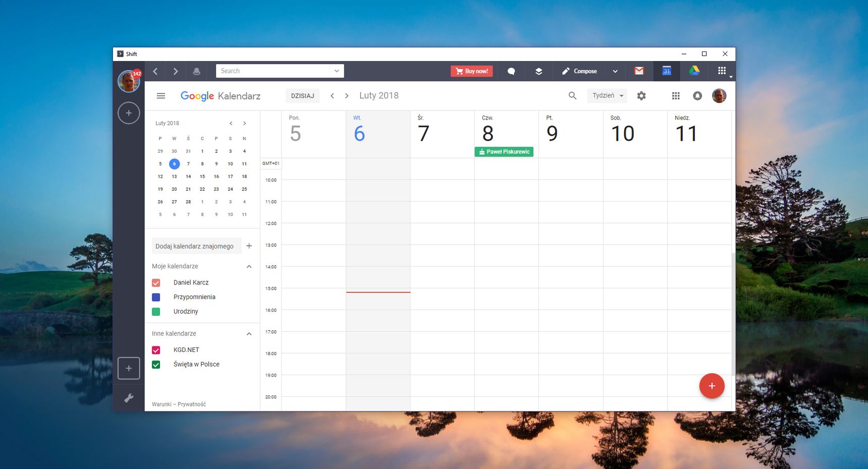
Task: Open the Paweł Piskurewic birthday event
Action: [x=504, y=152]
